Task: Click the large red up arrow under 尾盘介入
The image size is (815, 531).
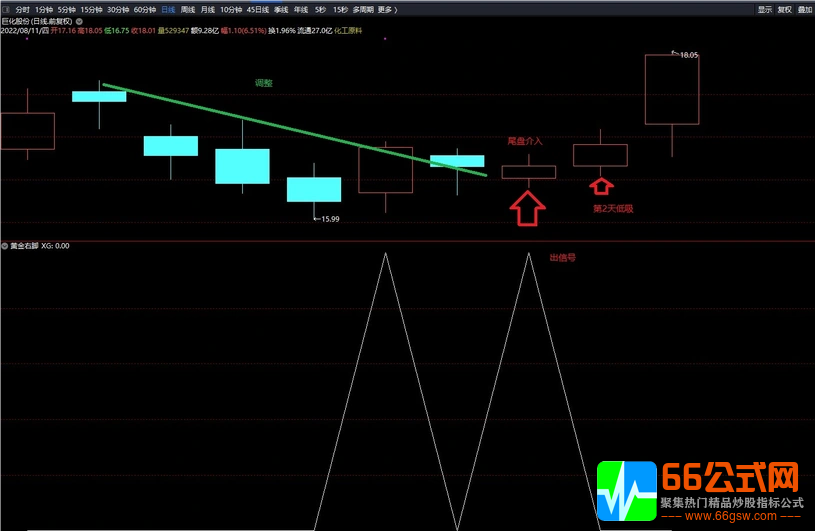Action: pyautogui.click(x=528, y=208)
